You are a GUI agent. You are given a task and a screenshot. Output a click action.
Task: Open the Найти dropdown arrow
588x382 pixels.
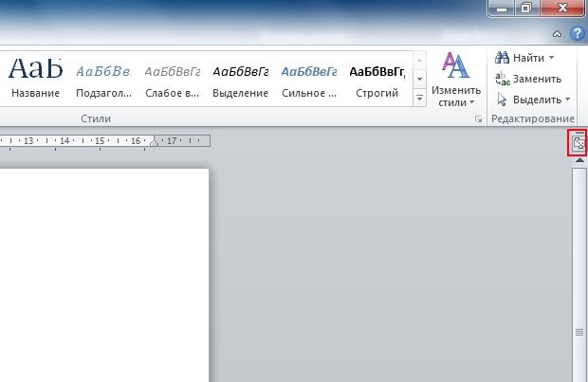(x=552, y=58)
